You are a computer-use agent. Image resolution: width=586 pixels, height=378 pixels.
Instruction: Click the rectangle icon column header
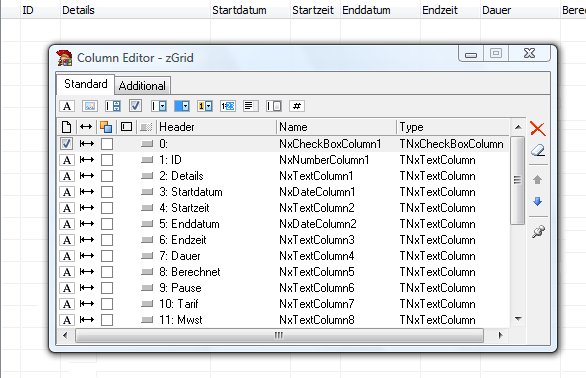click(126, 127)
